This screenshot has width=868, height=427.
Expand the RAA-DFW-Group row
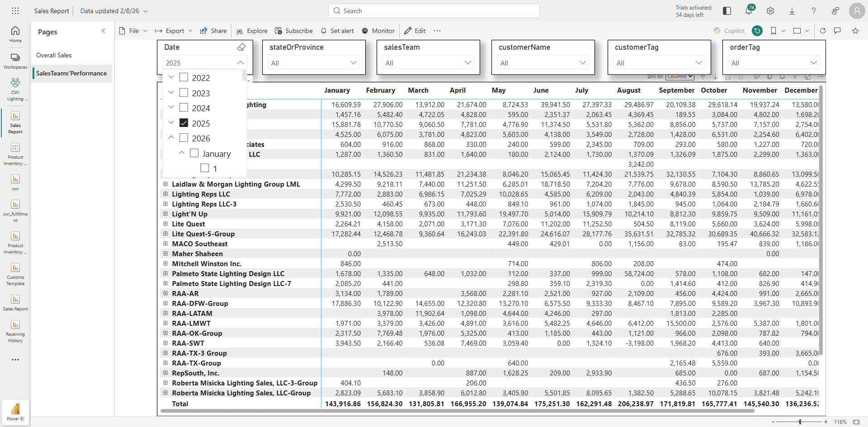click(165, 303)
